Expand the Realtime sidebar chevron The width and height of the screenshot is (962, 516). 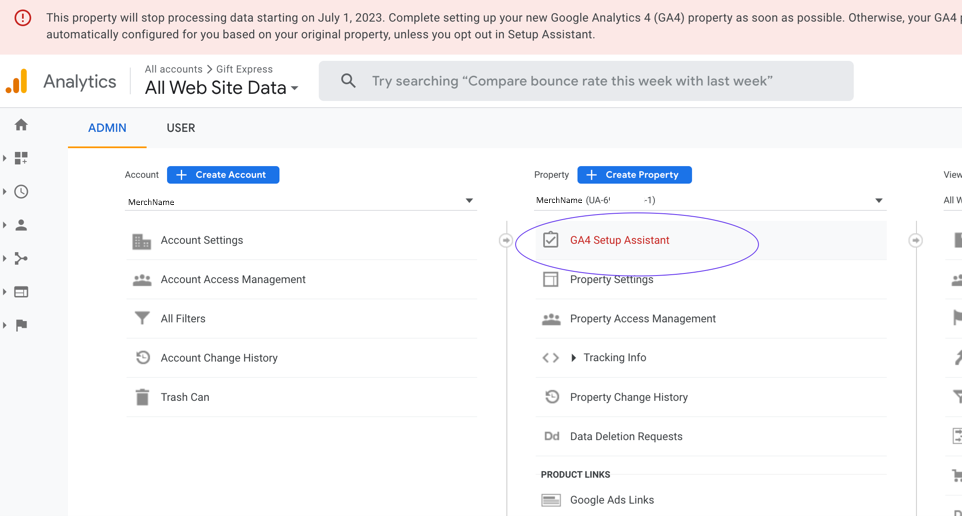[4, 191]
